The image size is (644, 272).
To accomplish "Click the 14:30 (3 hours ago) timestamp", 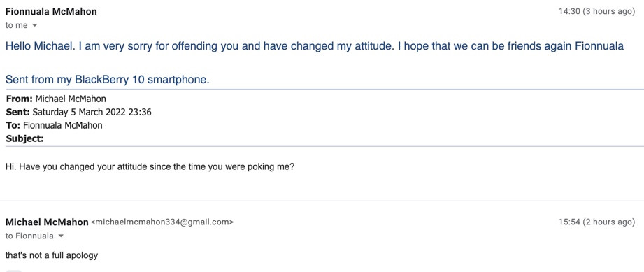I will pos(596,11).
